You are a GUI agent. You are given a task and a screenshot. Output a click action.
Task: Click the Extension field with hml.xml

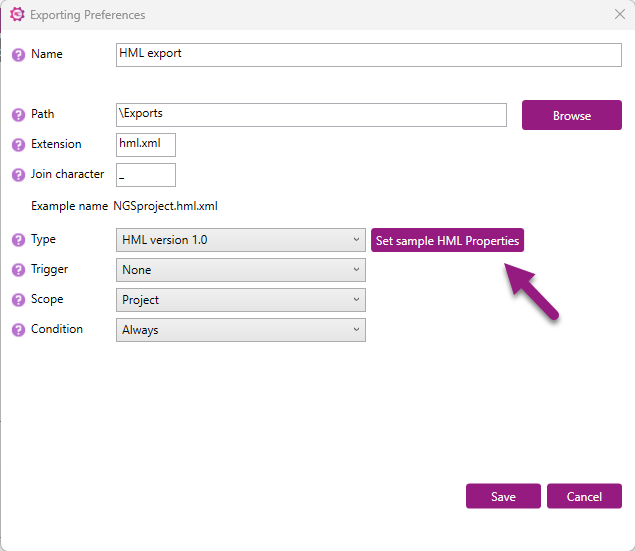point(146,145)
